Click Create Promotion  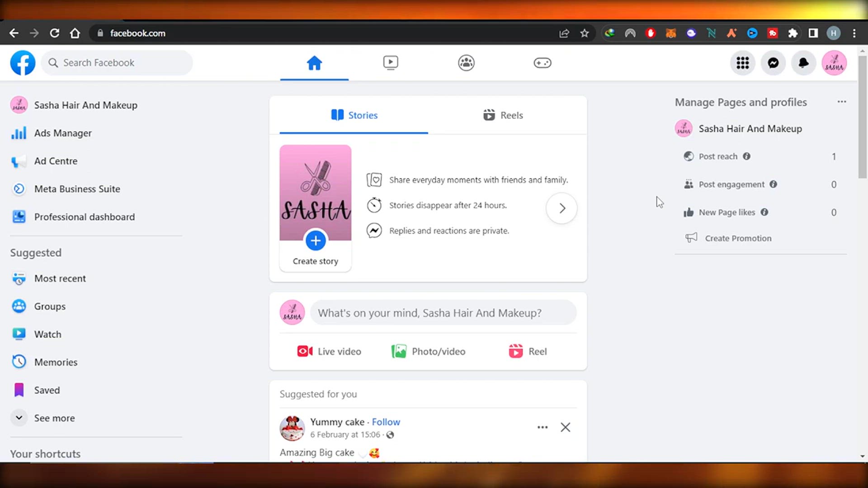coord(738,238)
